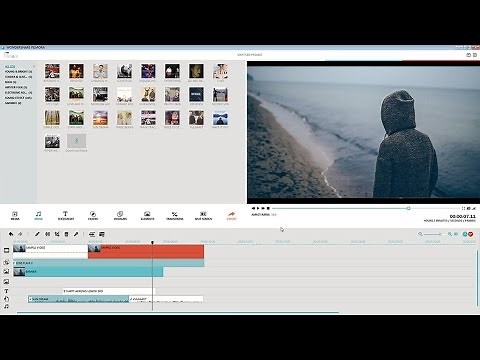Select the Young & Bright category
The width and height of the screenshot is (480, 360).
tap(18, 72)
